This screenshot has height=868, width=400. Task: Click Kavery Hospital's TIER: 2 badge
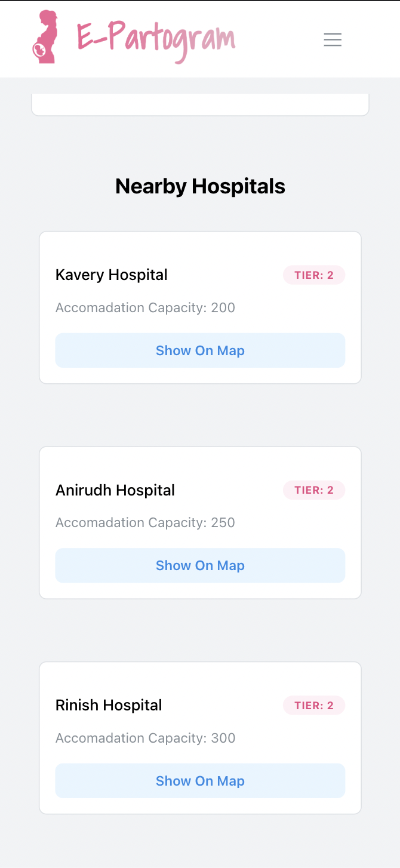click(314, 275)
